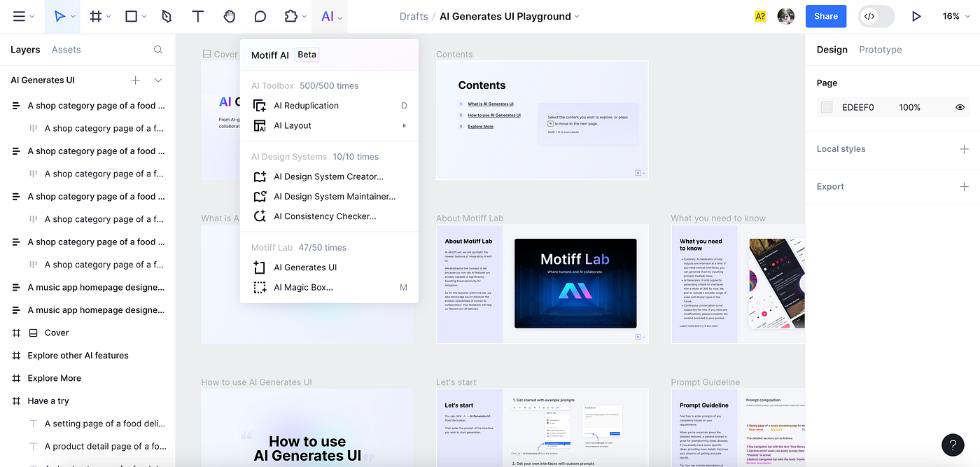Screen dimensions: 980x467
Task: Click the Beta badge label
Action: click(x=307, y=55)
